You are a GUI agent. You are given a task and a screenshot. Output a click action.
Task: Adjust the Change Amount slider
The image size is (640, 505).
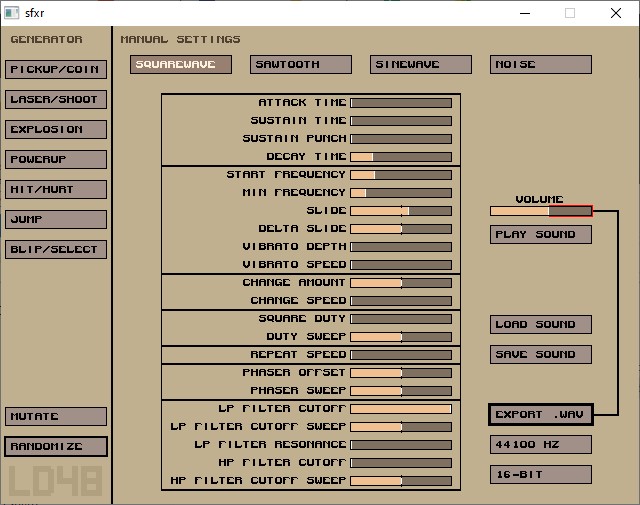pos(401,283)
